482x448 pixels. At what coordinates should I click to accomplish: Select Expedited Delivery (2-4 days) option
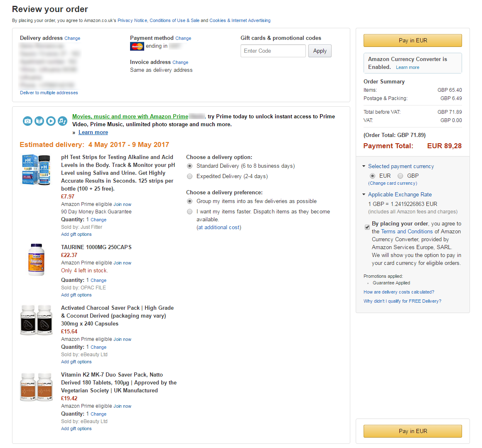[189, 176]
